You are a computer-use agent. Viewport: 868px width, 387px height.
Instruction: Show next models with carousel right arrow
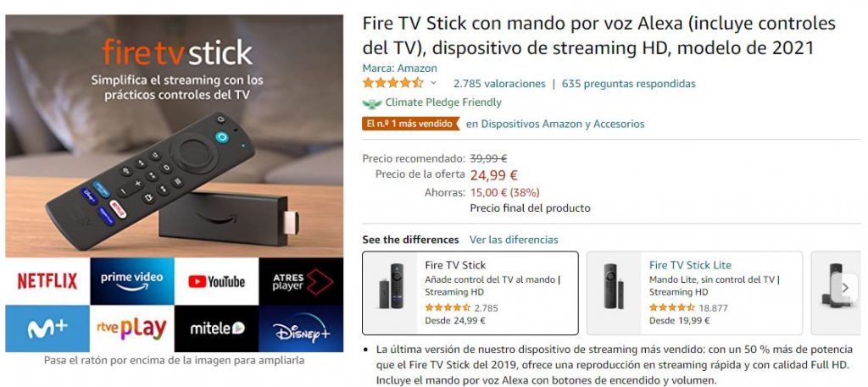point(845,287)
